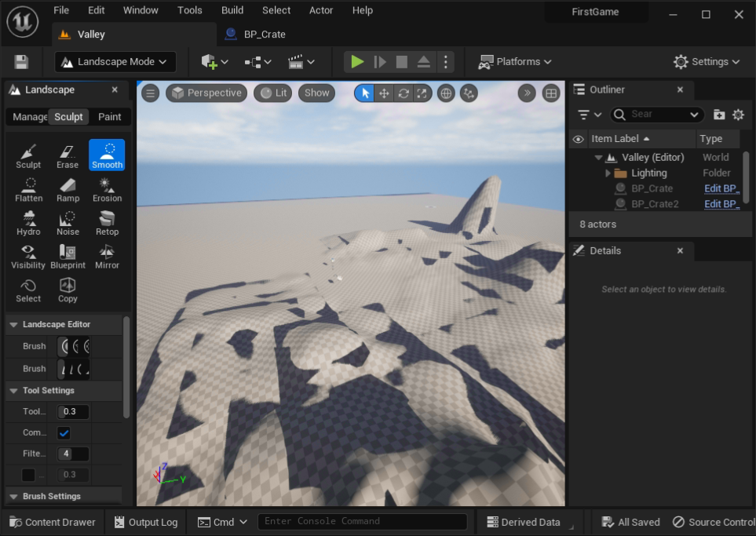Viewport: 756px width, 536px height.
Task: Expand the hidden viewport toolbar chevrons
Action: (x=527, y=93)
